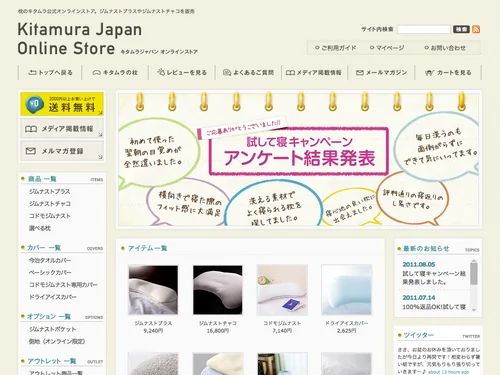This screenshot has height=375, width=500.
Task: Click sidebar メディア掲載情報 button
Action: point(62,129)
